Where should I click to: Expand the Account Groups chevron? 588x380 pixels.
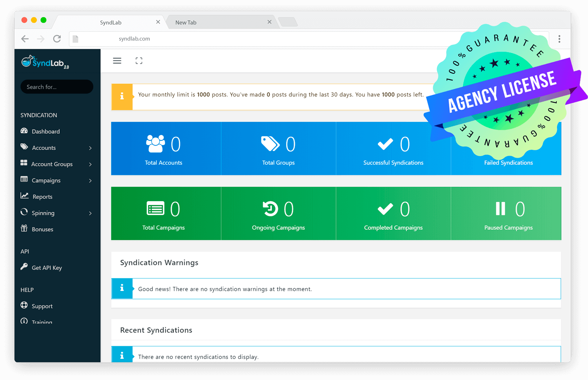click(90, 164)
